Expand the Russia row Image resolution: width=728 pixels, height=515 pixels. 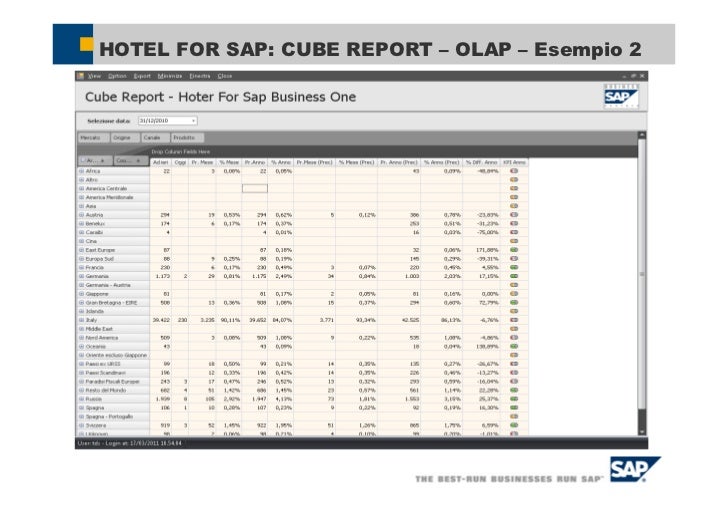click(81, 399)
